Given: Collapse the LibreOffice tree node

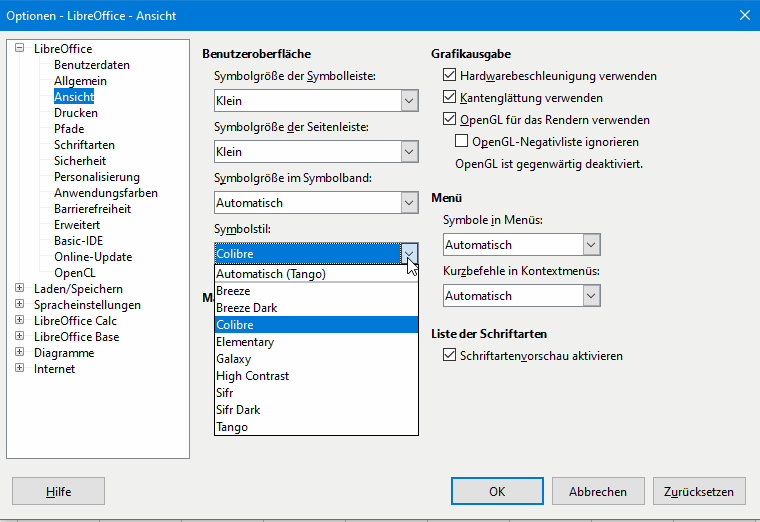Looking at the screenshot, I should tap(19, 48).
